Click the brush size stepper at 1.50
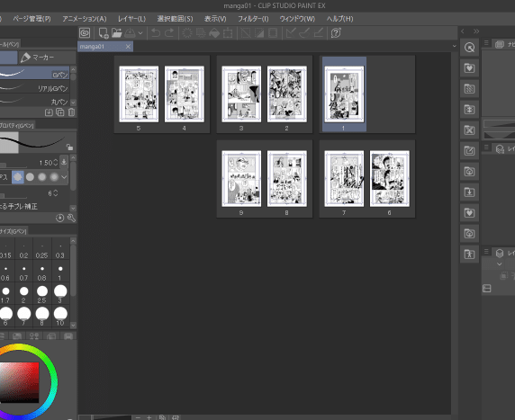This screenshot has width=515, height=420. tap(55, 163)
